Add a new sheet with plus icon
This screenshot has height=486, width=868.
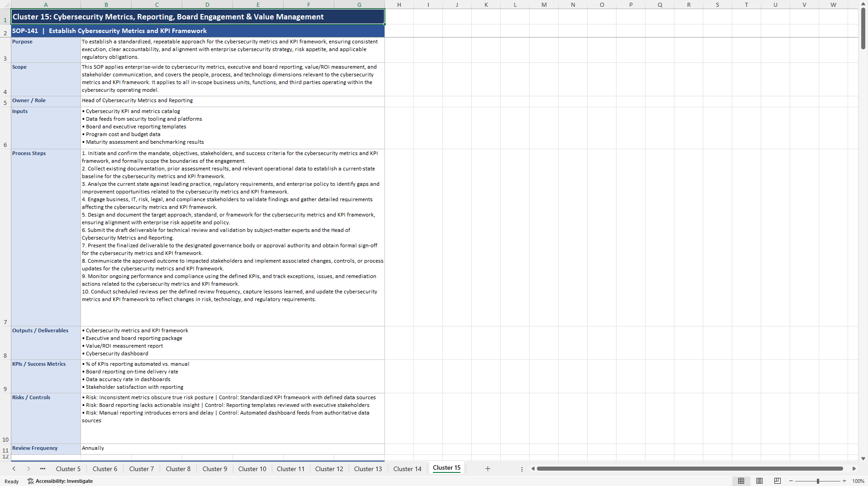coord(488,469)
